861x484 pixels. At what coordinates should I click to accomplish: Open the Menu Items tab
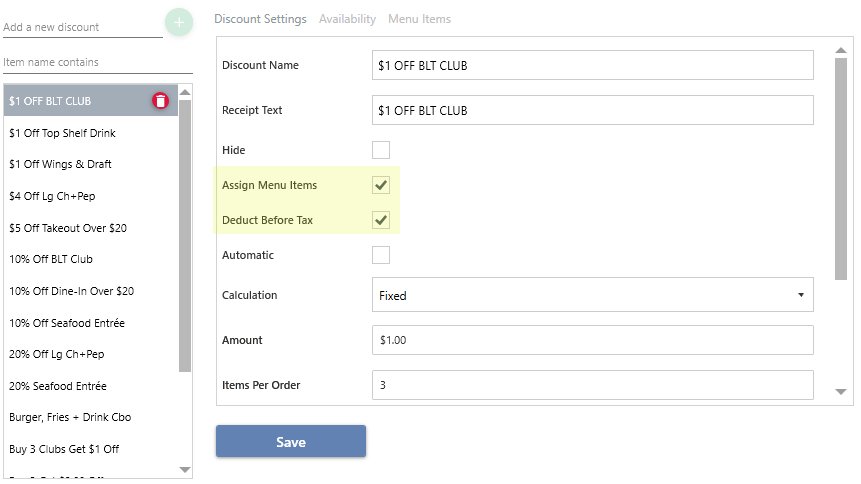click(419, 19)
